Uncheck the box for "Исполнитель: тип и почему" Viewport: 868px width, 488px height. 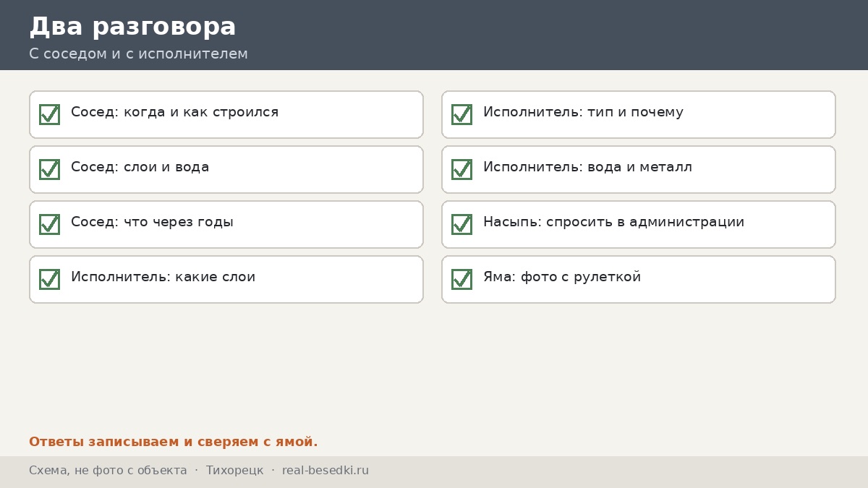pos(461,114)
